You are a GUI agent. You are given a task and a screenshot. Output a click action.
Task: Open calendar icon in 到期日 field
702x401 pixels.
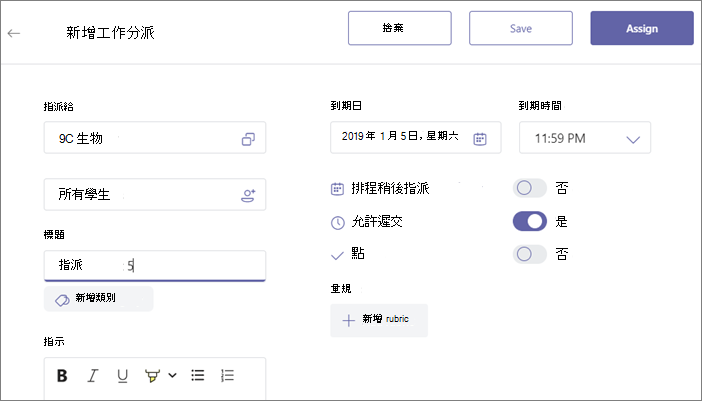(479, 139)
